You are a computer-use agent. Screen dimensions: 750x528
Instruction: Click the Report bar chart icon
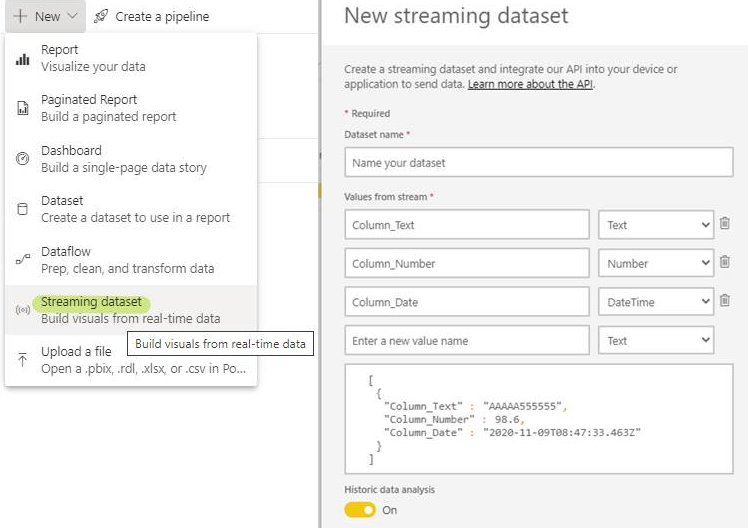tap(22, 59)
